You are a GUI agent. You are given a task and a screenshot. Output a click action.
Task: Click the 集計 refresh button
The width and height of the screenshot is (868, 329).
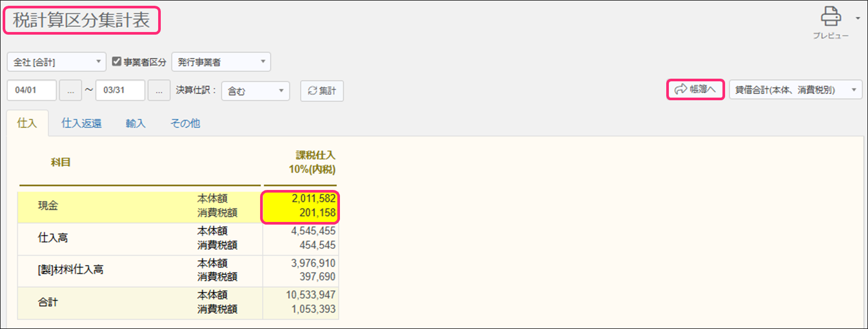(322, 91)
